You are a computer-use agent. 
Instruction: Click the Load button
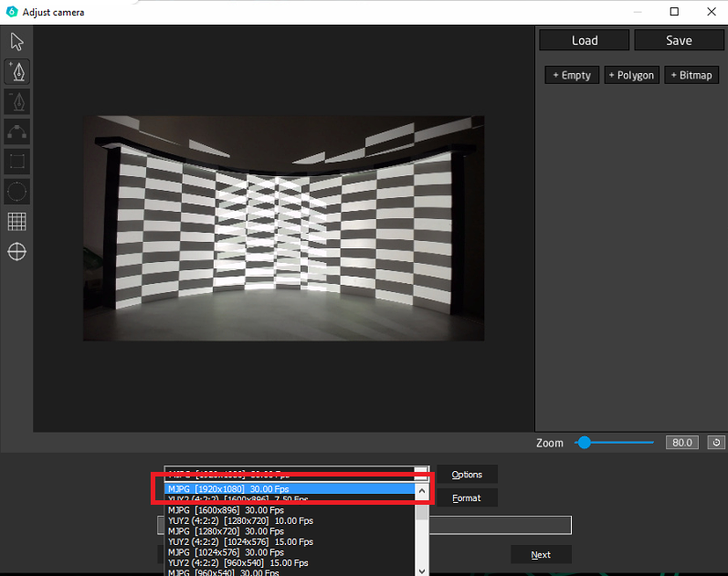584,40
